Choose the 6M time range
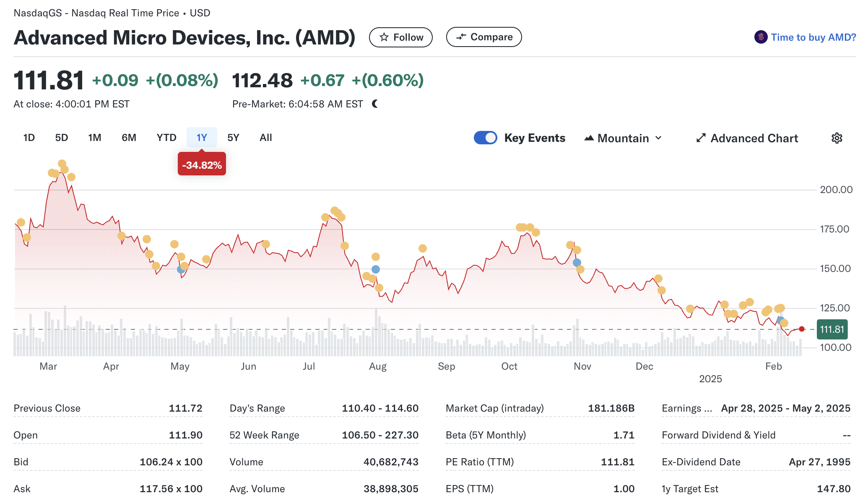The height and width of the screenshot is (501, 868). pyautogui.click(x=129, y=138)
